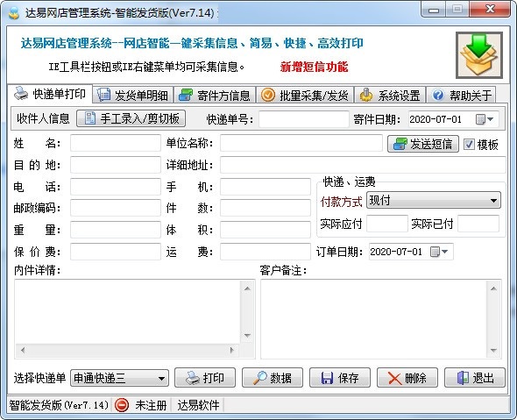Image resolution: width=517 pixels, height=420 pixels.
Task: Click the red unregistered status icon
Action: click(x=121, y=405)
